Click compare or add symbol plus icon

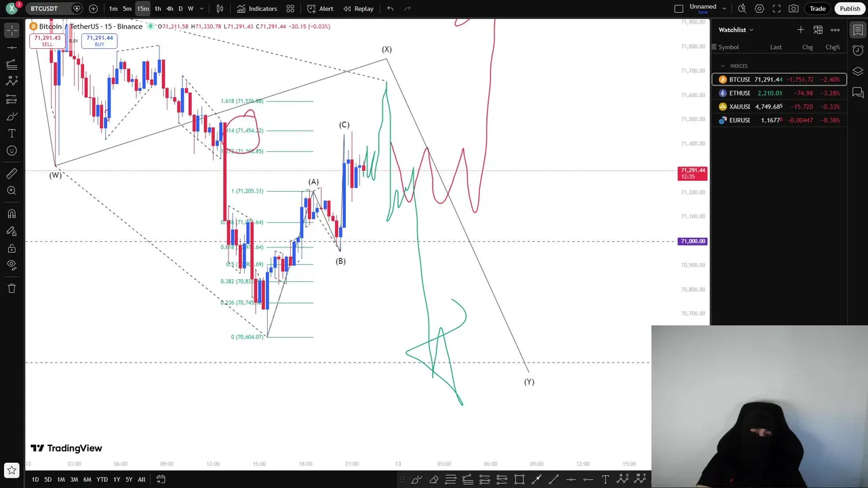93,9
